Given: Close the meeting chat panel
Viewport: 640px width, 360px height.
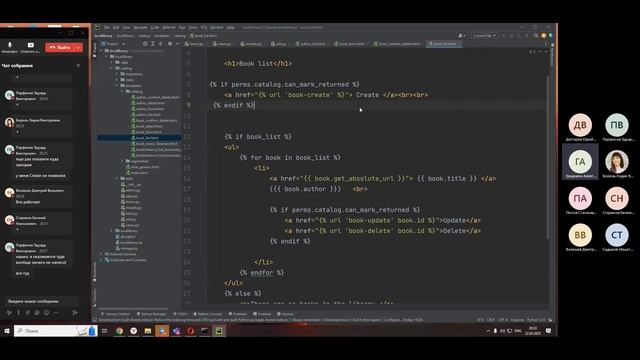Looking at the screenshot, I should [x=78, y=66].
